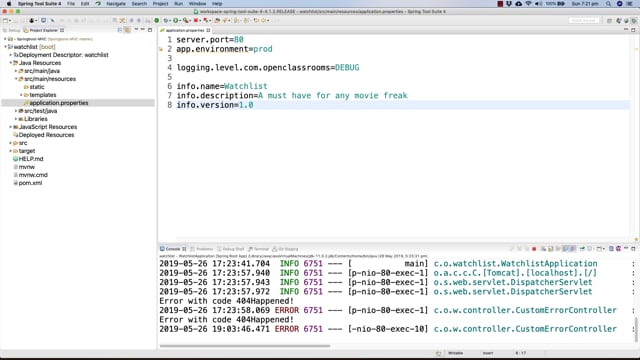This screenshot has width=640, height=360.
Task: Click in the Quick Access search field
Action: coord(584,20)
